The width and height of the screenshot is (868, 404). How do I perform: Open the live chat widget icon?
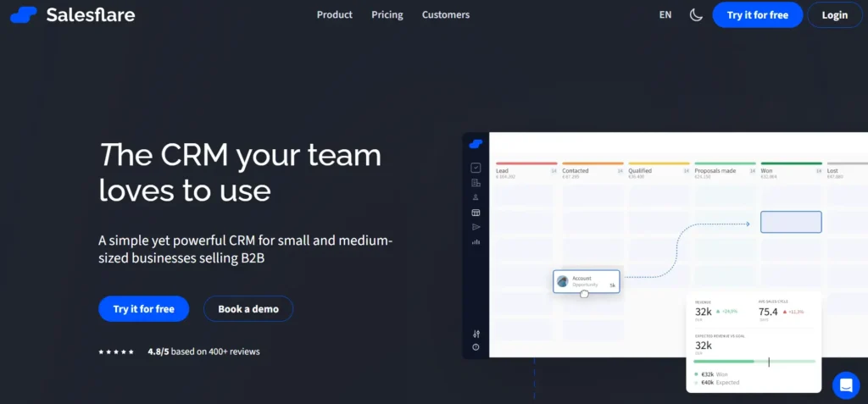pyautogui.click(x=846, y=385)
